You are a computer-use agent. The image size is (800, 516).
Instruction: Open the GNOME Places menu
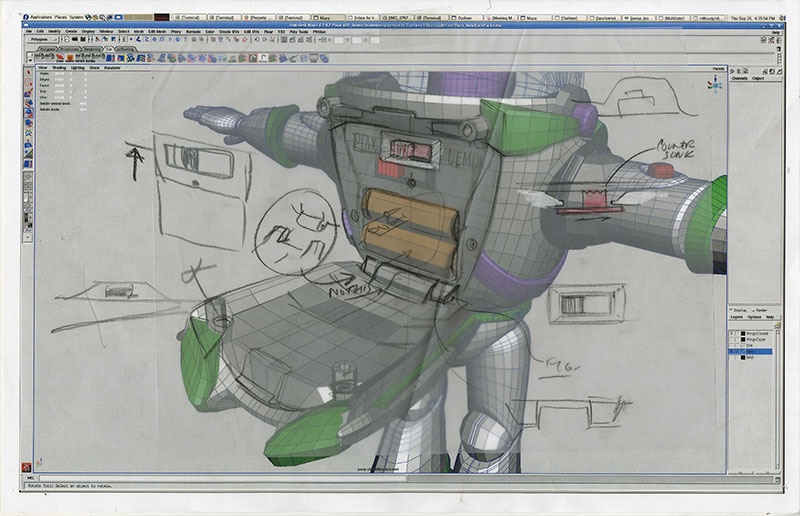[61, 17]
